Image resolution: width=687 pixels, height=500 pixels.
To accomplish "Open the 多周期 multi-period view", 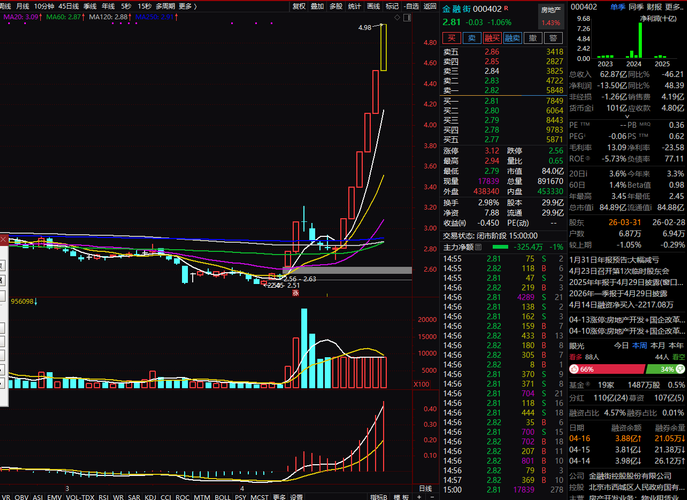I will [x=165, y=6].
